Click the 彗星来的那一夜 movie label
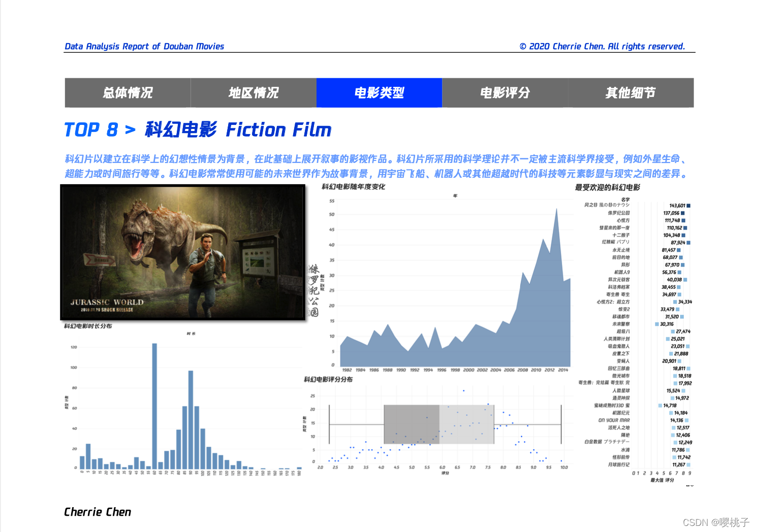 coord(614,228)
